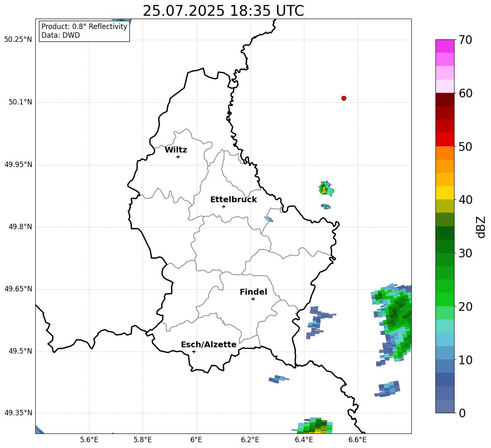Click the Findel station label
This screenshot has width=491, height=448.
[253, 292]
